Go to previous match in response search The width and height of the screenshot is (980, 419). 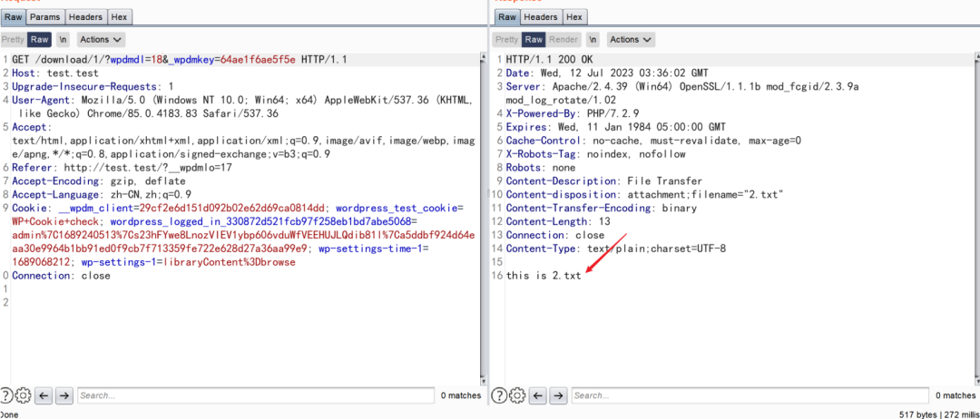click(x=537, y=395)
